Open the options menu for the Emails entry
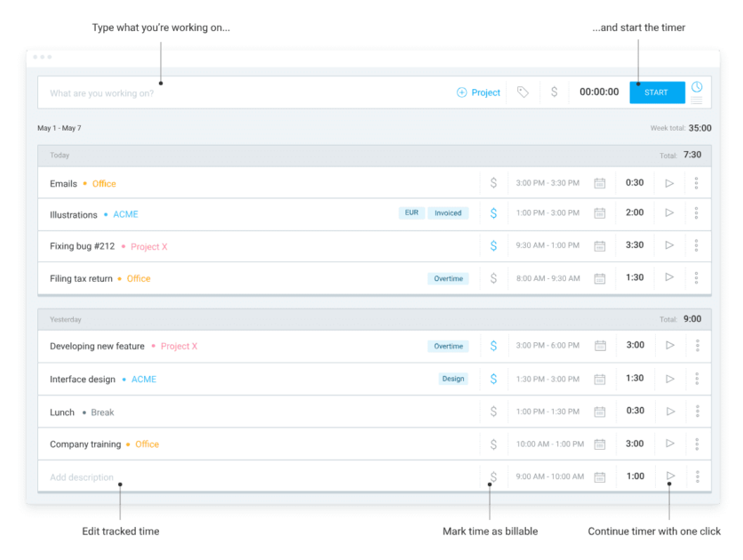Image resolution: width=743 pixels, height=560 pixels. 697,182
